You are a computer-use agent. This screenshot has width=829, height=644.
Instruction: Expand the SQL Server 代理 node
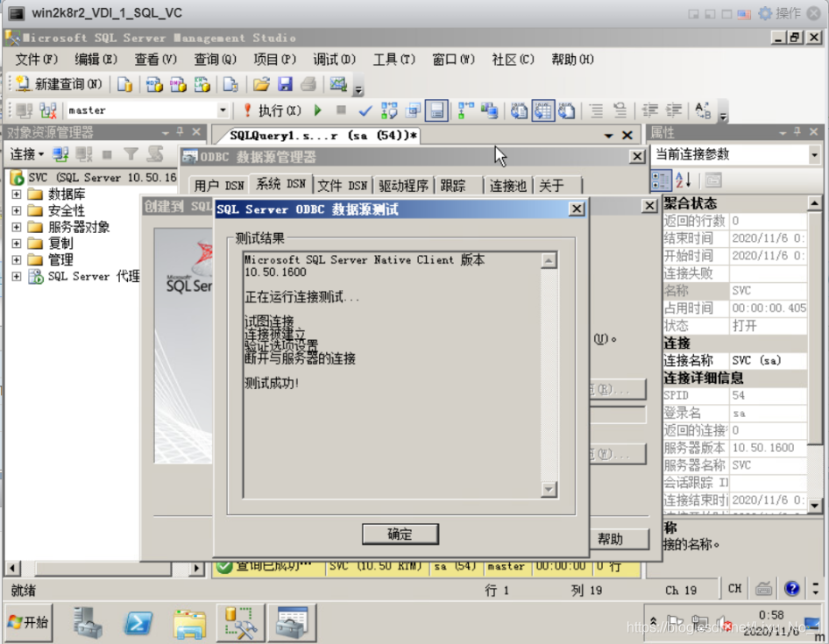pos(17,276)
